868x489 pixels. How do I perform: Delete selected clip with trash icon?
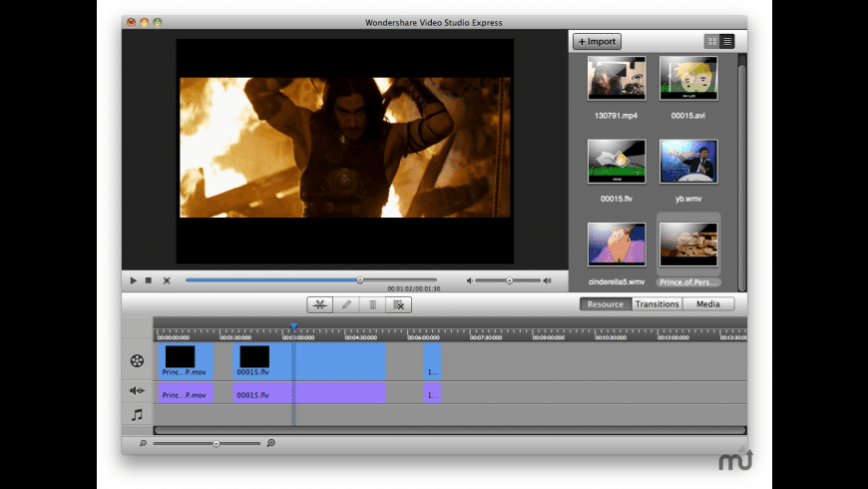[x=372, y=304]
